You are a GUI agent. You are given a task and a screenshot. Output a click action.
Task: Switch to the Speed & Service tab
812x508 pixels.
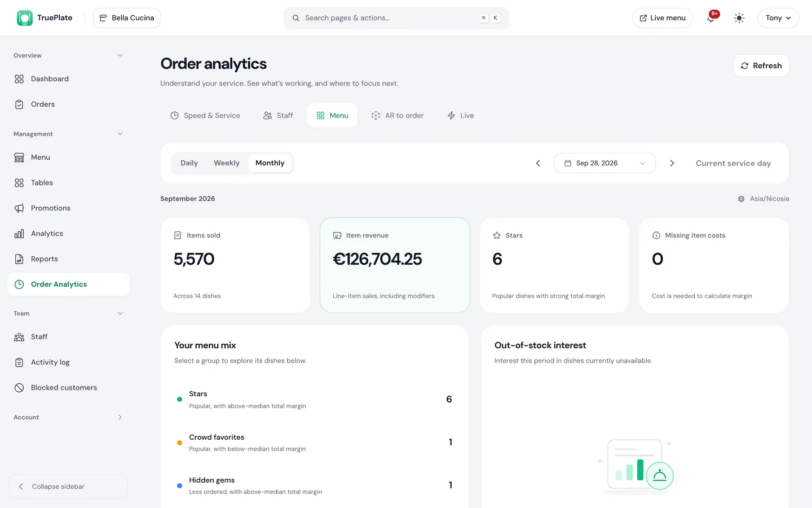coord(205,116)
